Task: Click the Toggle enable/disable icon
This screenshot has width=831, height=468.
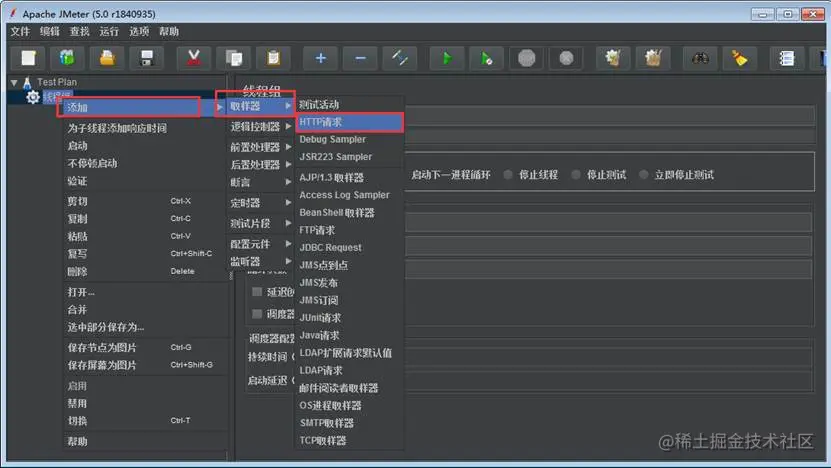Action: [x=400, y=58]
